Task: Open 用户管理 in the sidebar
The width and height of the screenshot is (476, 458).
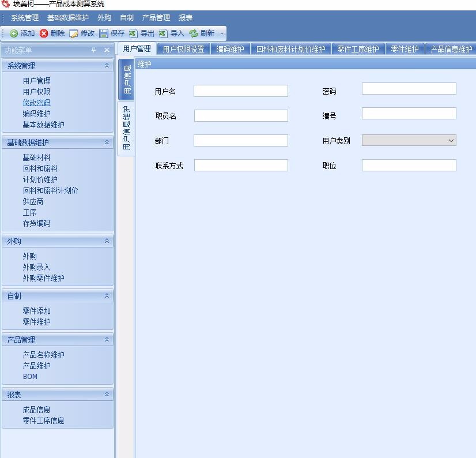Action: coord(36,81)
